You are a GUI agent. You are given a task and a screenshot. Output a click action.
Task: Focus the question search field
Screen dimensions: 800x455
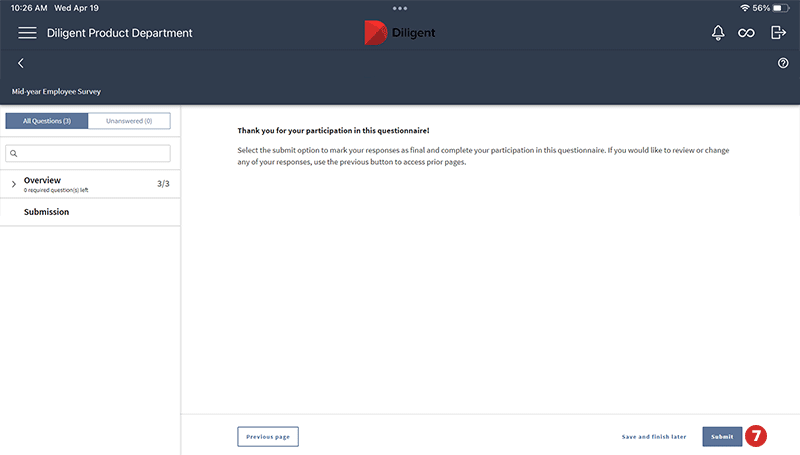tap(90, 153)
